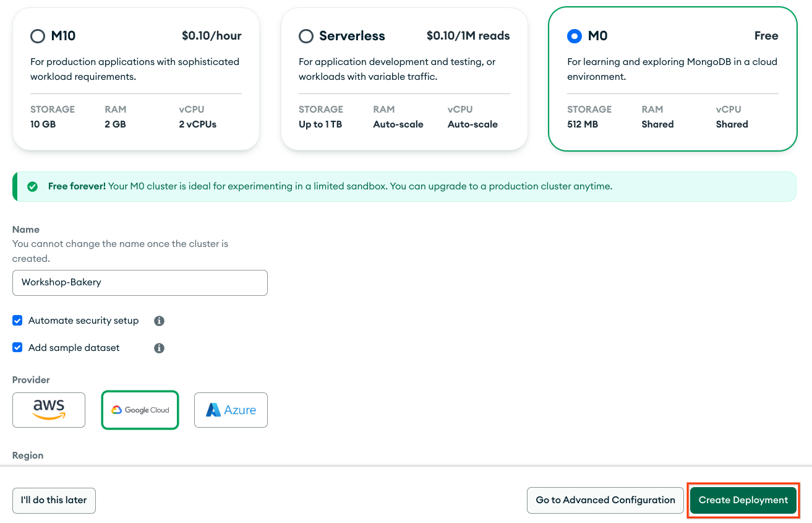Open info icon beside Automate security setup
This screenshot has height=523, width=812.
pyautogui.click(x=159, y=321)
